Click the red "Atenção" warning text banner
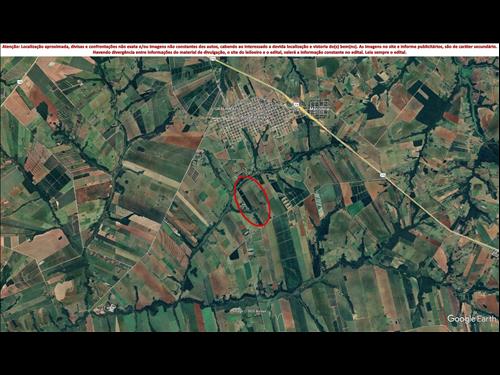 250,50
